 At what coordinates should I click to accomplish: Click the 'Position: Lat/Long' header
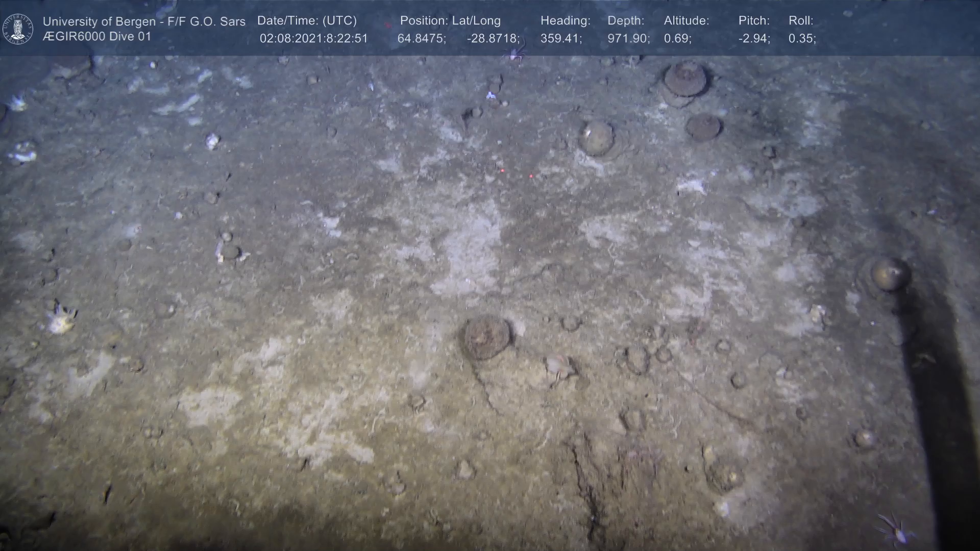[450, 21]
